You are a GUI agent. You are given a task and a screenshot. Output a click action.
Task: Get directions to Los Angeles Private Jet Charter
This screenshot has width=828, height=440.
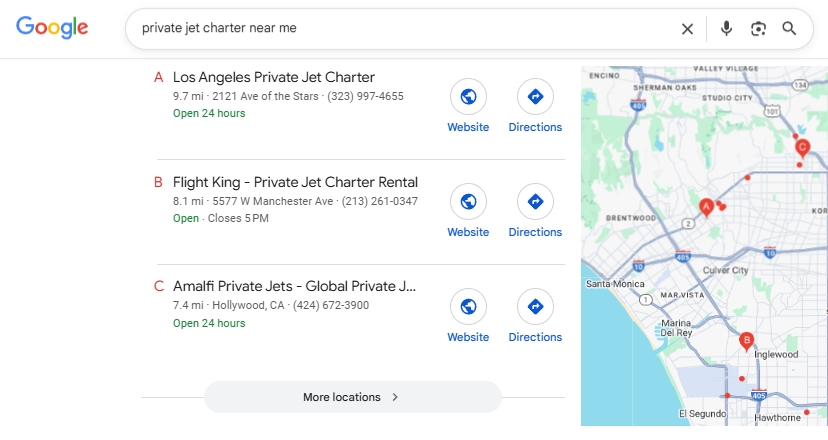click(535, 97)
